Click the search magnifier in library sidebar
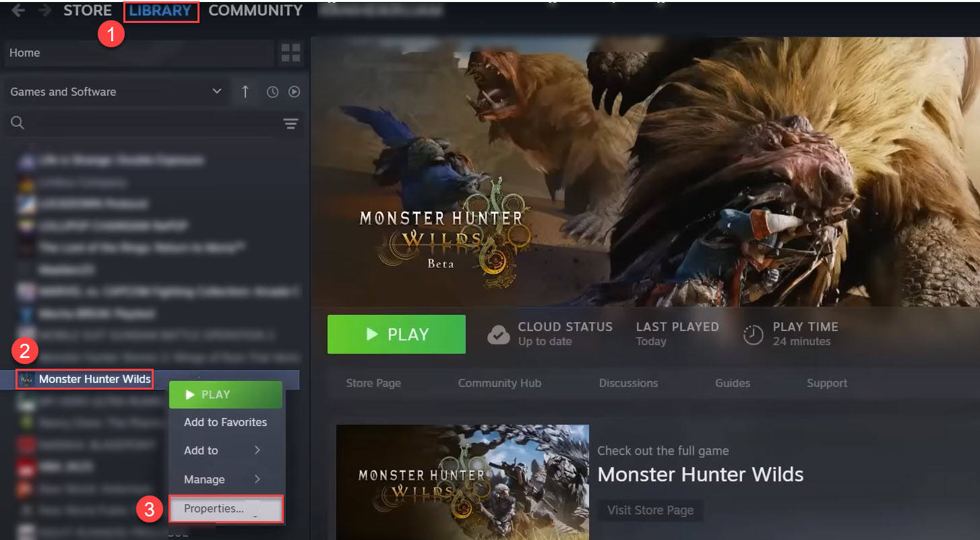Viewport: 980px width, 540px height. click(17, 122)
